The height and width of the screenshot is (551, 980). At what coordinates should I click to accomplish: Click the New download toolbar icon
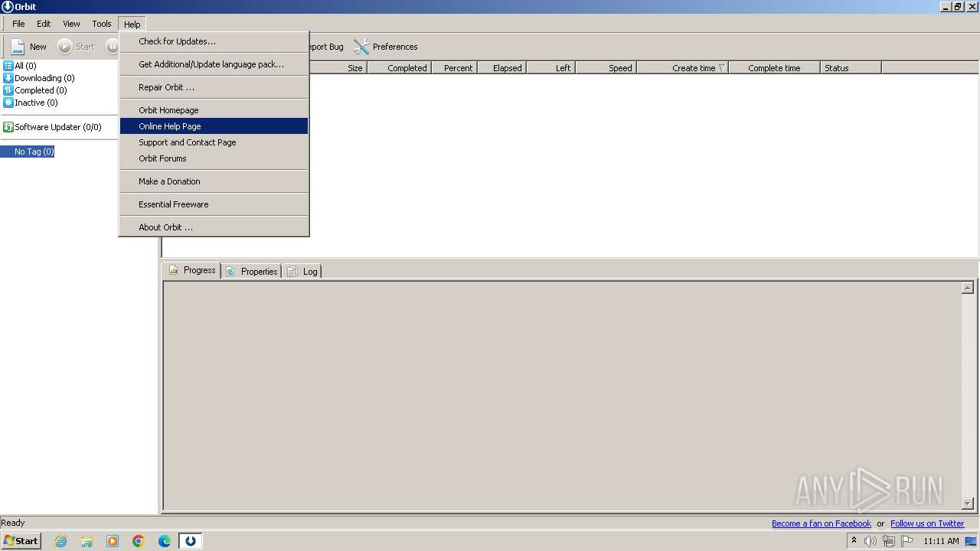(x=18, y=47)
